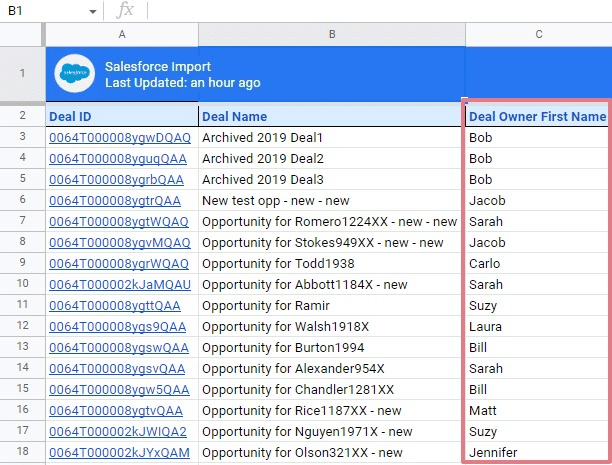The image size is (612, 465).
Task: Select column B header
Action: (331, 34)
